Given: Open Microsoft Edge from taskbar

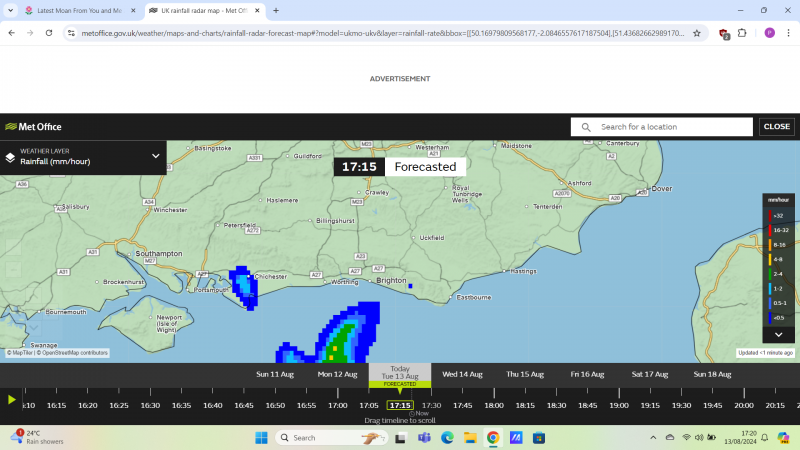Looking at the screenshot, I should pos(447,438).
